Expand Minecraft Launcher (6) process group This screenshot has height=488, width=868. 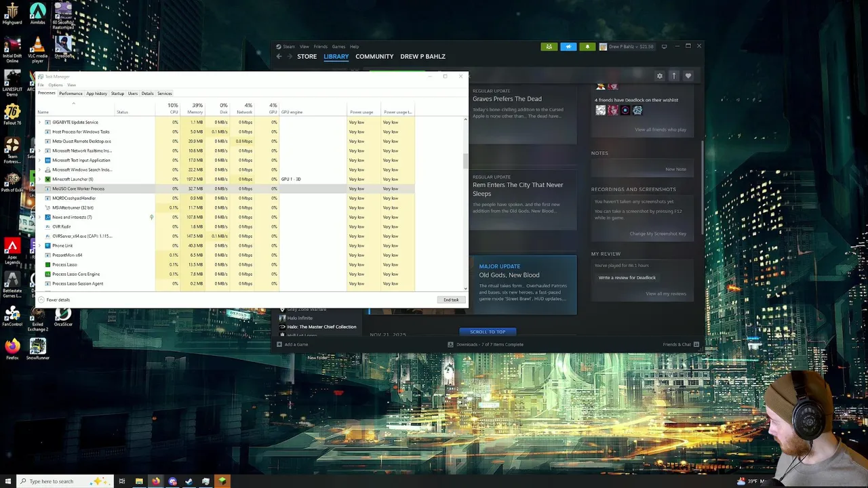39,179
